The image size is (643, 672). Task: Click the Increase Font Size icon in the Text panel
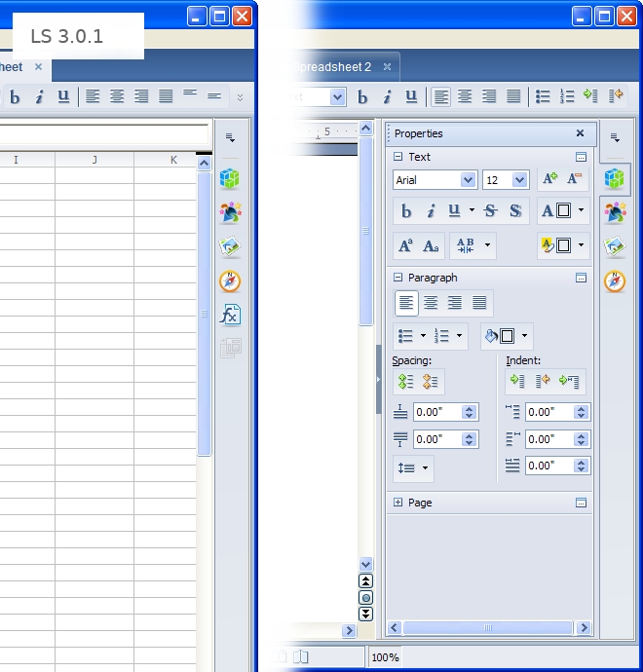tap(549, 178)
